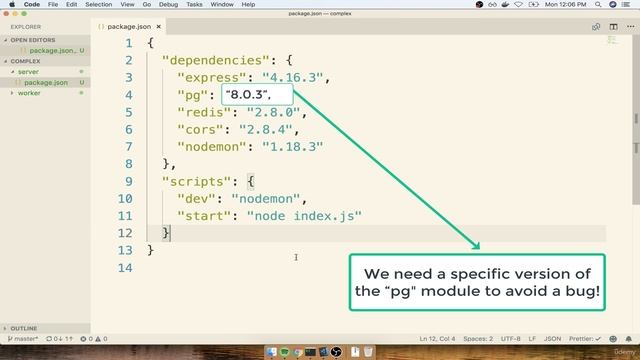Open errors and warnings count in status bar
This screenshot has height=360, width=640.
coord(94,339)
